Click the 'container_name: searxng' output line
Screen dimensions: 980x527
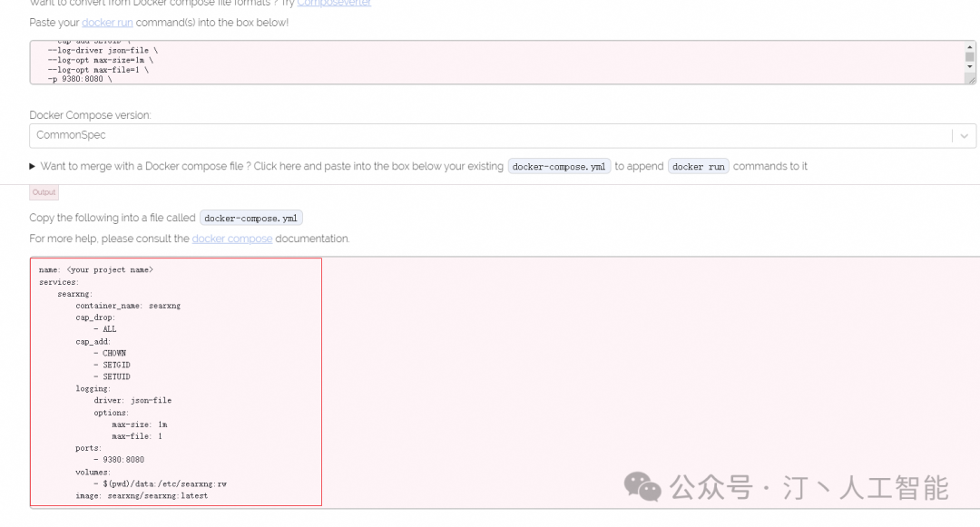click(x=128, y=306)
